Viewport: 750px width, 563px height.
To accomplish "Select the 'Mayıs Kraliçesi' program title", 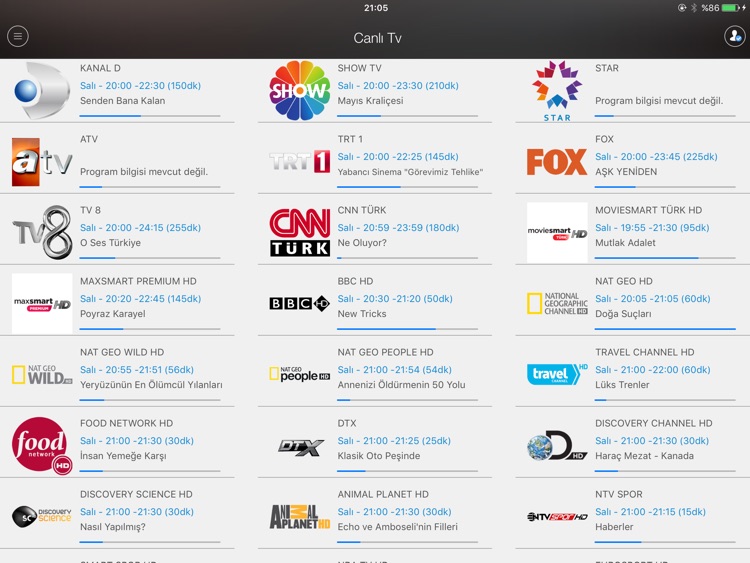I will pyautogui.click(x=370, y=100).
